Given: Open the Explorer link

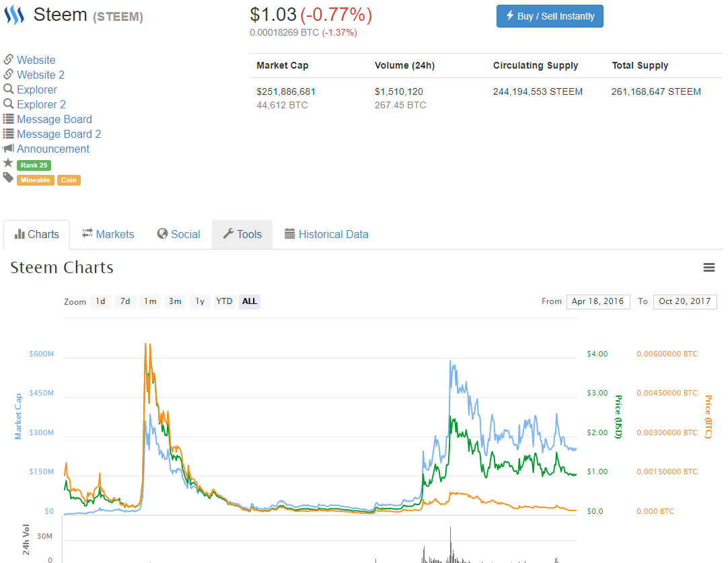Looking at the screenshot, I should point(37,89).
